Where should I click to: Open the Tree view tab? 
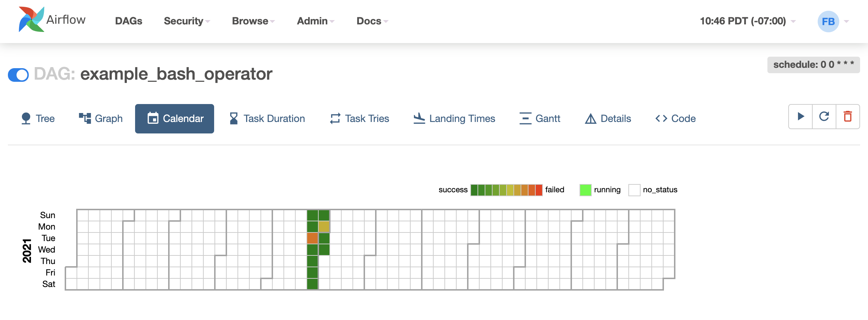pyautogui.click(x=38, y=119)
